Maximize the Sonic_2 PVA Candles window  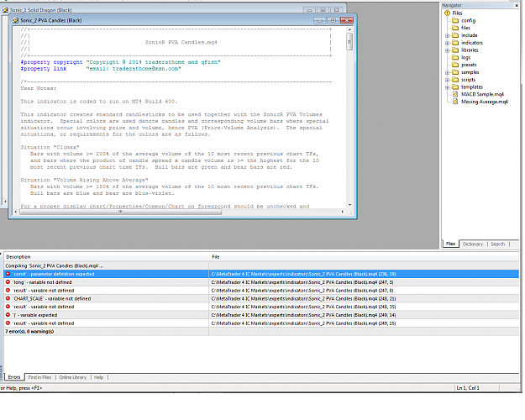[333, 21]
